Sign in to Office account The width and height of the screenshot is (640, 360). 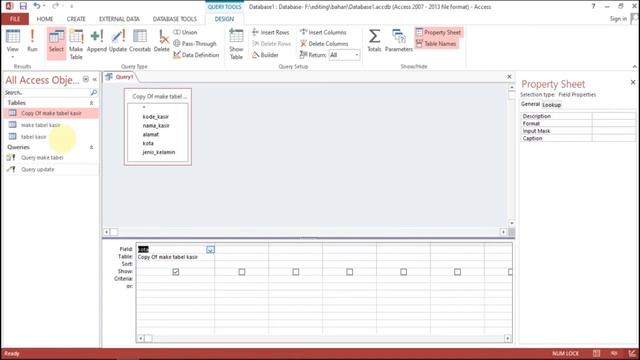click(618, 19)
